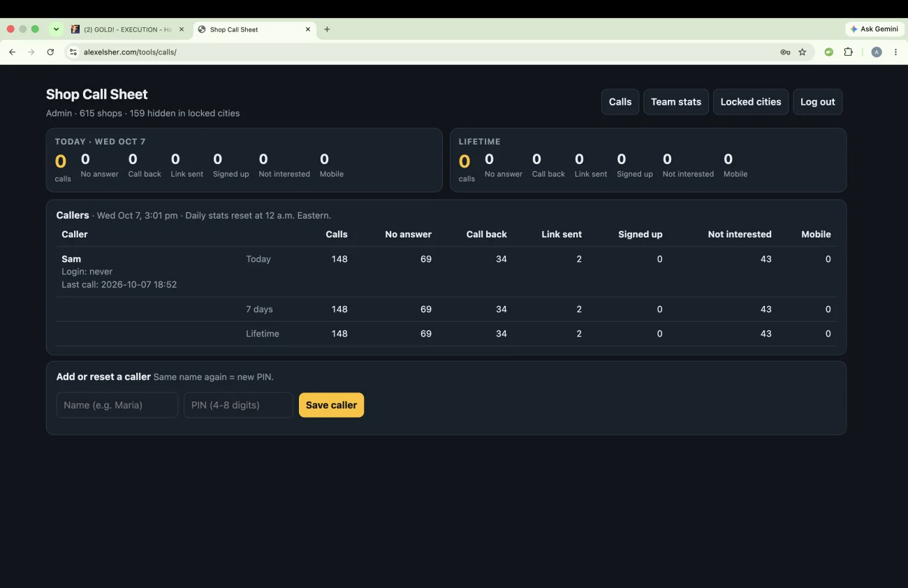
Task: Close the Shop Call Sheet tab
Action: pos(308,29)
